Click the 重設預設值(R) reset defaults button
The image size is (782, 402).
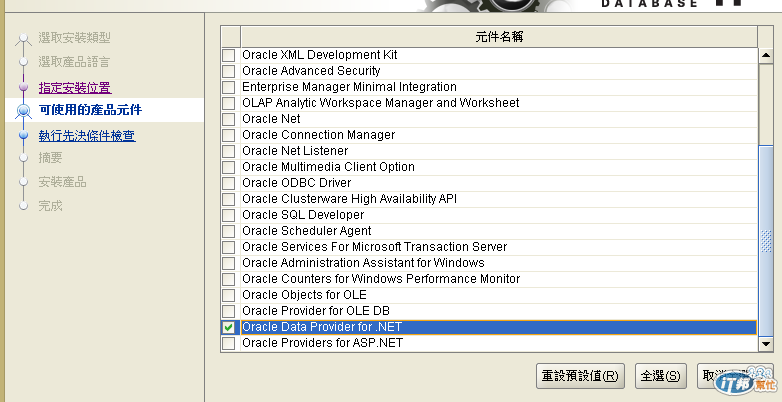coord(580,376)
